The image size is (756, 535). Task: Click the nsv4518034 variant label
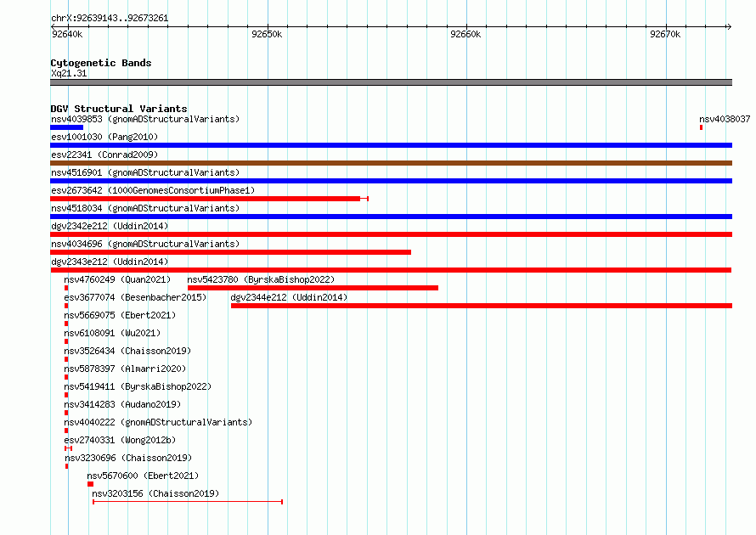click(145, 208)
